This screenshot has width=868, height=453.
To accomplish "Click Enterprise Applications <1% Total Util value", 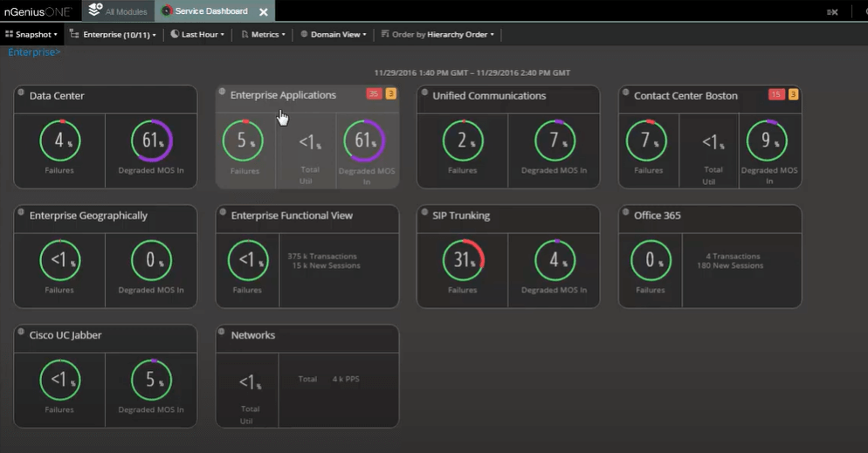I will (310, 142).
